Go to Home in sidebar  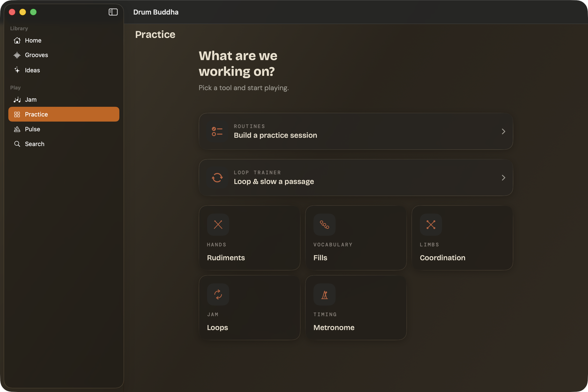(x=64, y=40)
